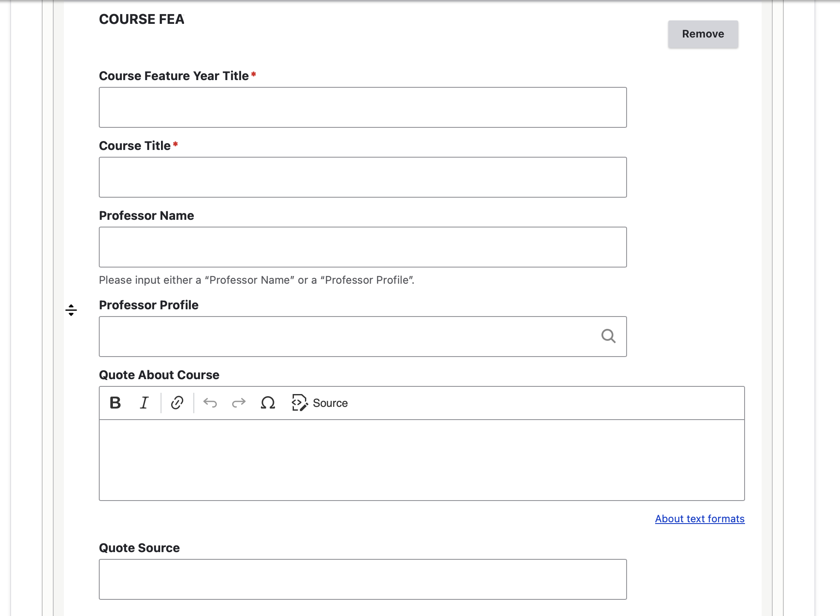Click the Remove button
This screenshot has width=840, height=616.
[703, 34]
